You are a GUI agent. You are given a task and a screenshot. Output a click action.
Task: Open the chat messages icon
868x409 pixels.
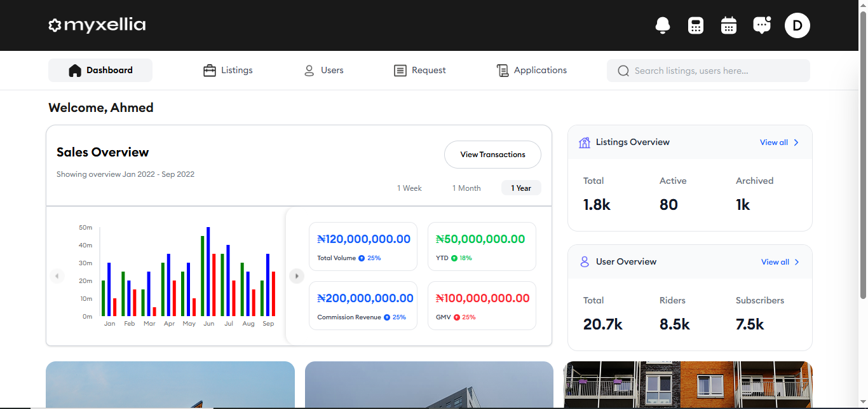pos(762,25)
